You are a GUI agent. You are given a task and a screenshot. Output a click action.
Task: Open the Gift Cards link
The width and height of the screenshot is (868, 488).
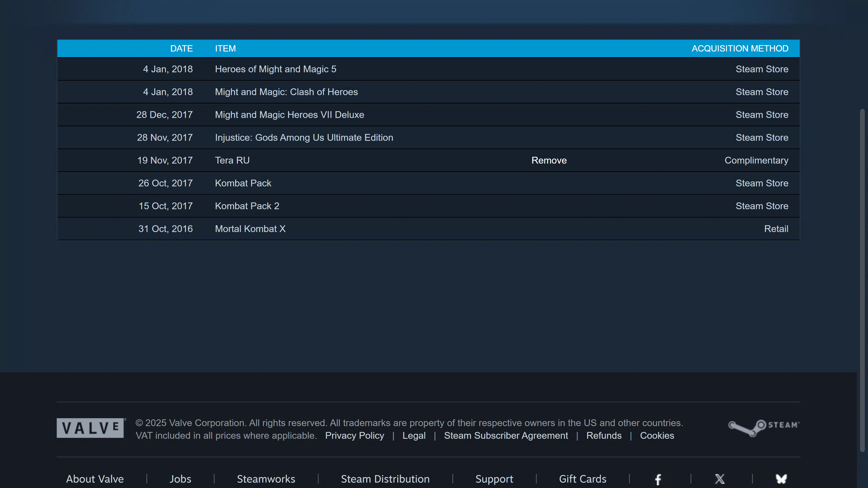click(x=583, y=479)
